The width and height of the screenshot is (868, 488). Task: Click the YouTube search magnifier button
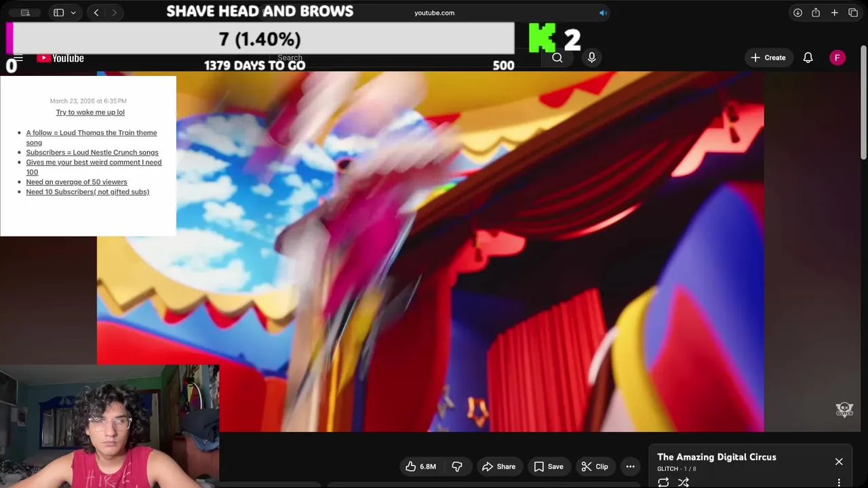[557, 58]
